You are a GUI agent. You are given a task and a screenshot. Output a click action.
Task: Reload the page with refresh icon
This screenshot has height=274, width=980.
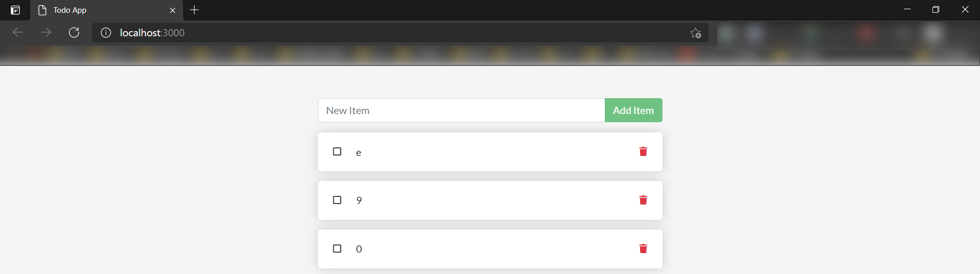[74, 33]
